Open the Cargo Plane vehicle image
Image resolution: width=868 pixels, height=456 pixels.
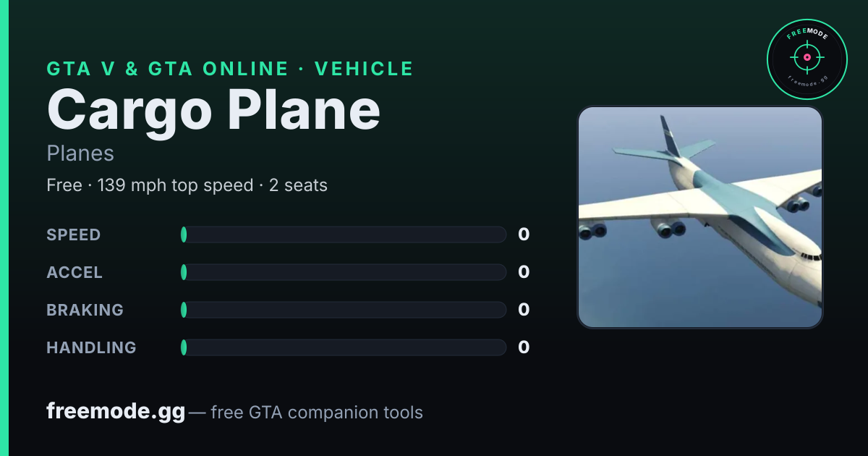coord(700,217)
